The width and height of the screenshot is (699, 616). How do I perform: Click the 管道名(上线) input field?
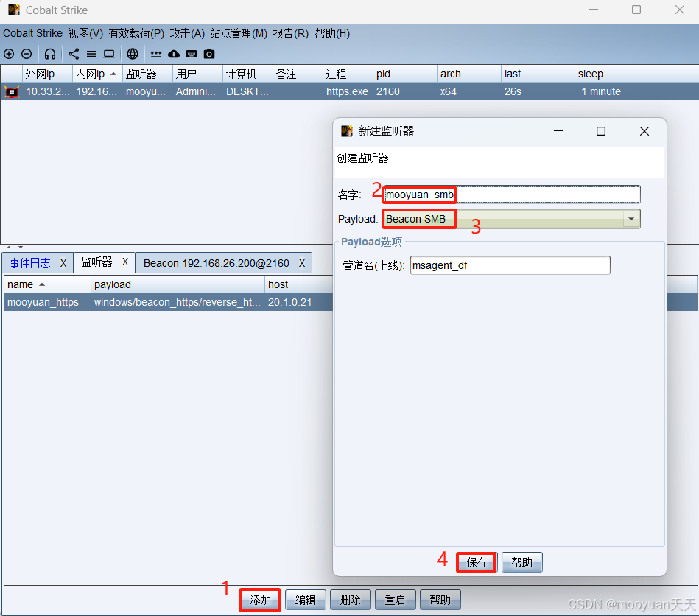[510, 265]
